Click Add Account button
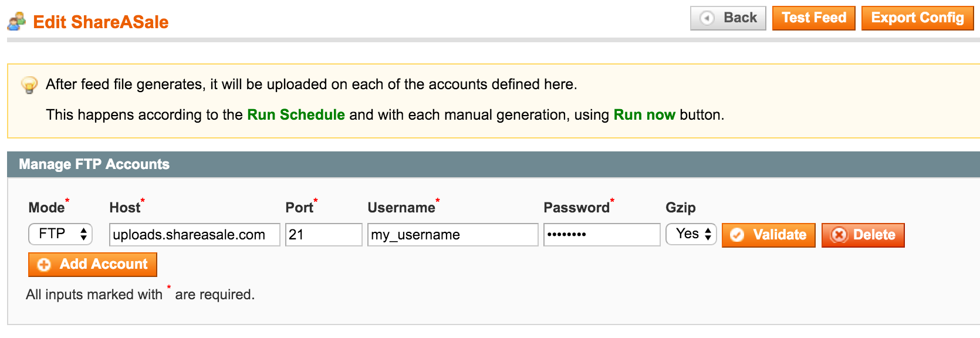 [93, 265]
